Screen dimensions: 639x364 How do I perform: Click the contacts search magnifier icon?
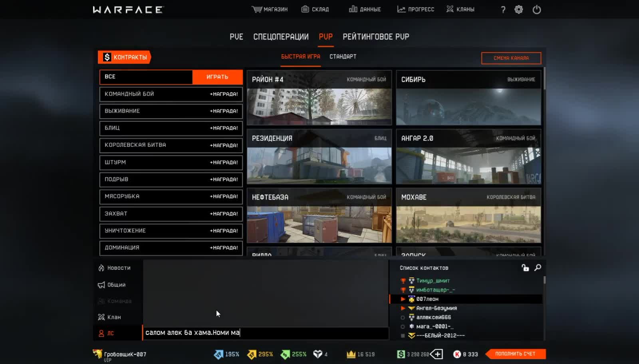538,267
